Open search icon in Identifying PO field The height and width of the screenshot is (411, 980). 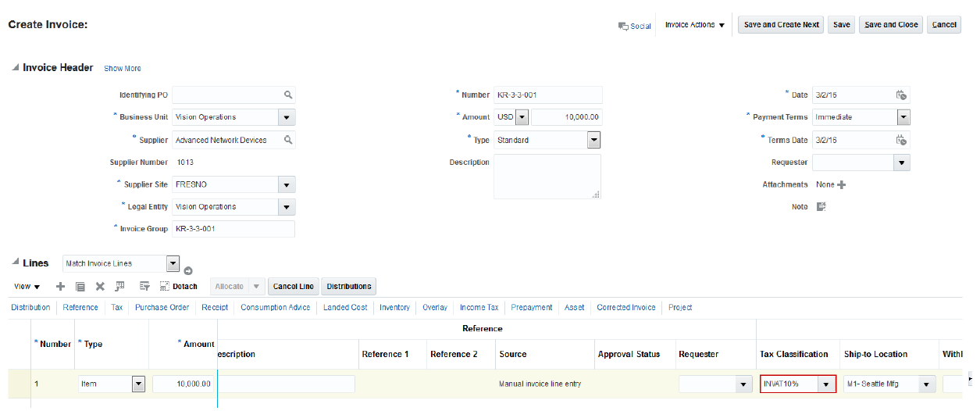pos(288,95)
